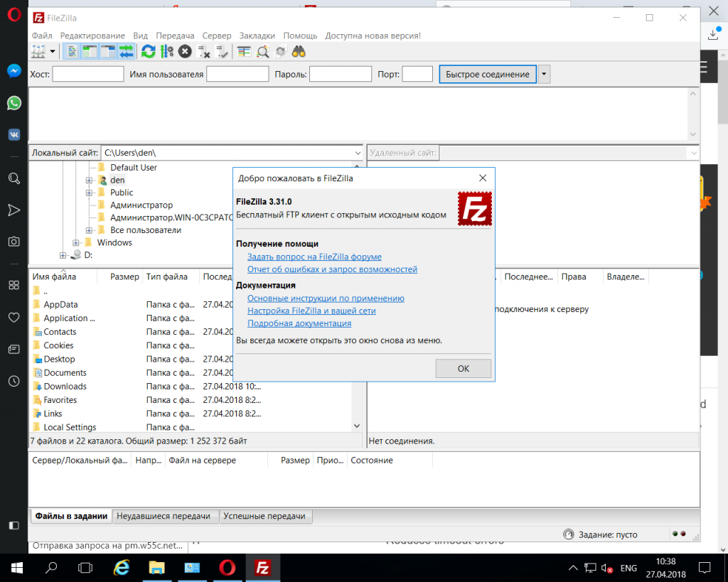Open the quick connect history dropdown
The width and height of the screenshot is (728, 582).
pyautogui.click(x=544, y=74)
